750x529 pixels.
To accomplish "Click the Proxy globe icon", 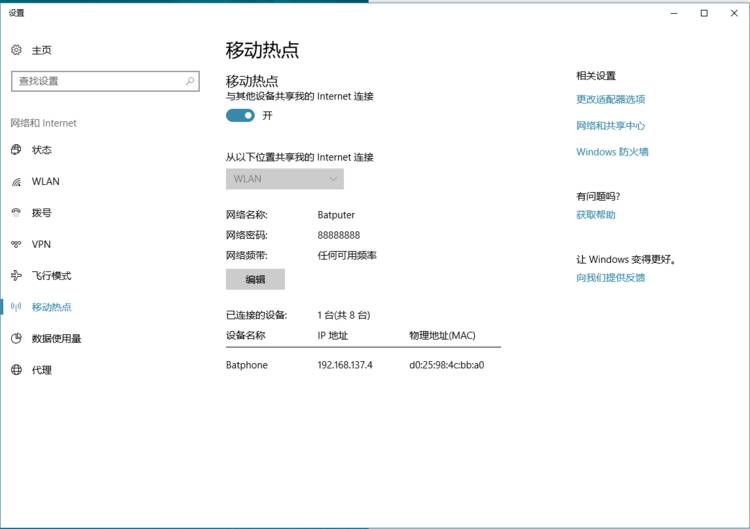I will [16, 370].
